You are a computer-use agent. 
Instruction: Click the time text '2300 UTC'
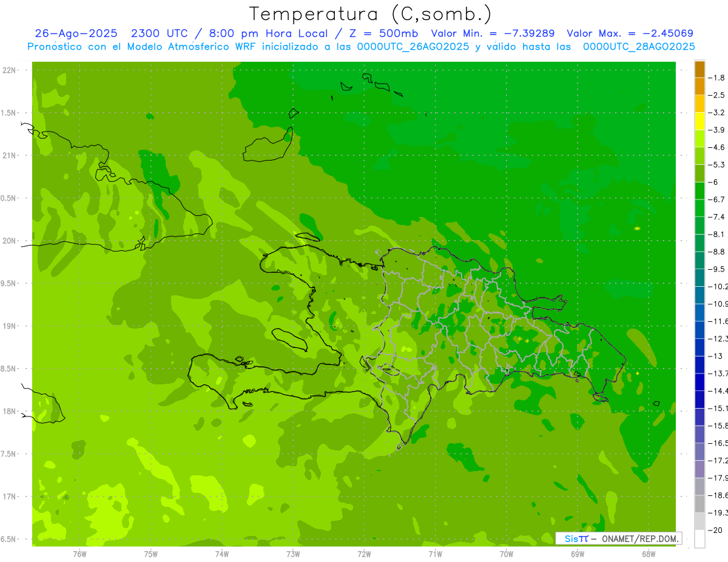[x=159, y=33]
